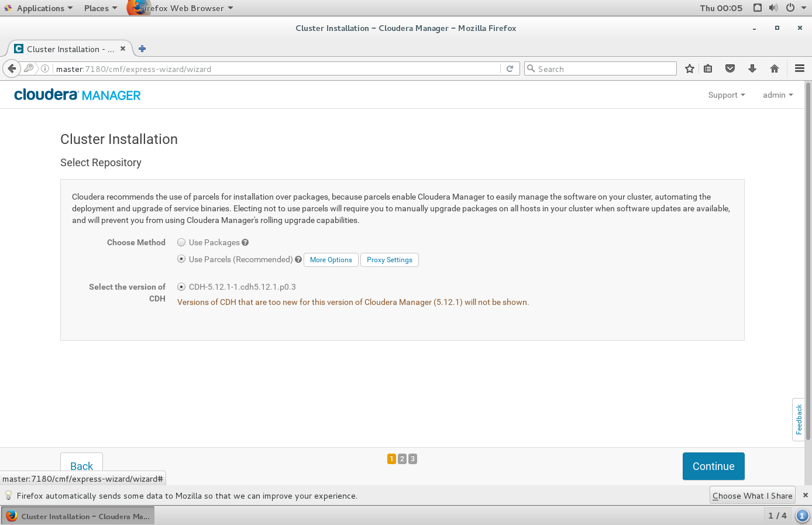Screen dimensions: 812x525
Task: Click the browser back arrow button
Action: 12,68
